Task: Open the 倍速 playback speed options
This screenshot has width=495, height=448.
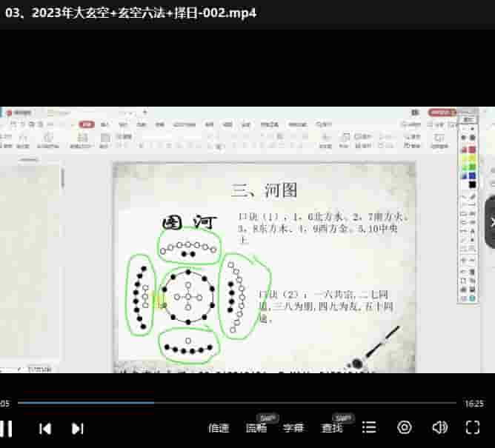Action: pos(219,428)
